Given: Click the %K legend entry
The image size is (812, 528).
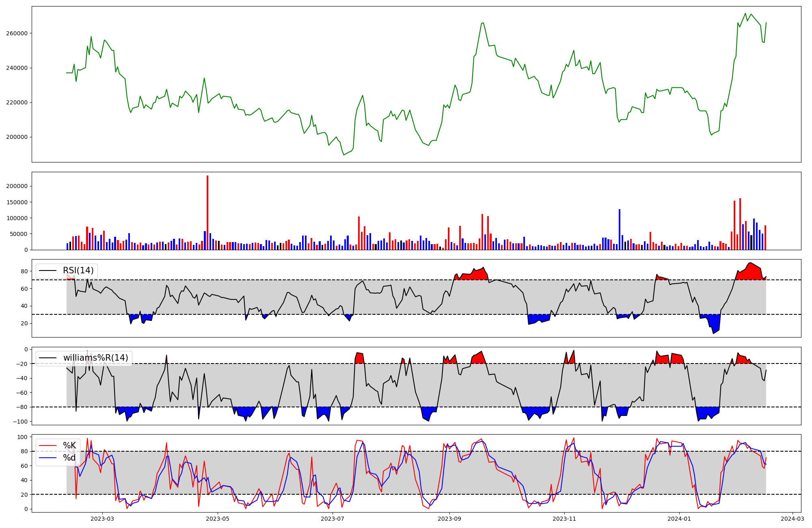Looking at the screenshot, I should point(69,446).
